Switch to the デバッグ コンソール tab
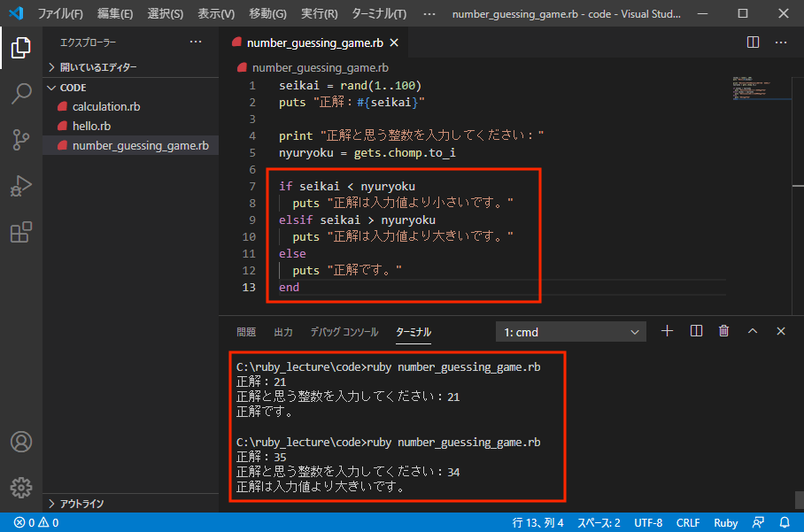 click(344, 332)
